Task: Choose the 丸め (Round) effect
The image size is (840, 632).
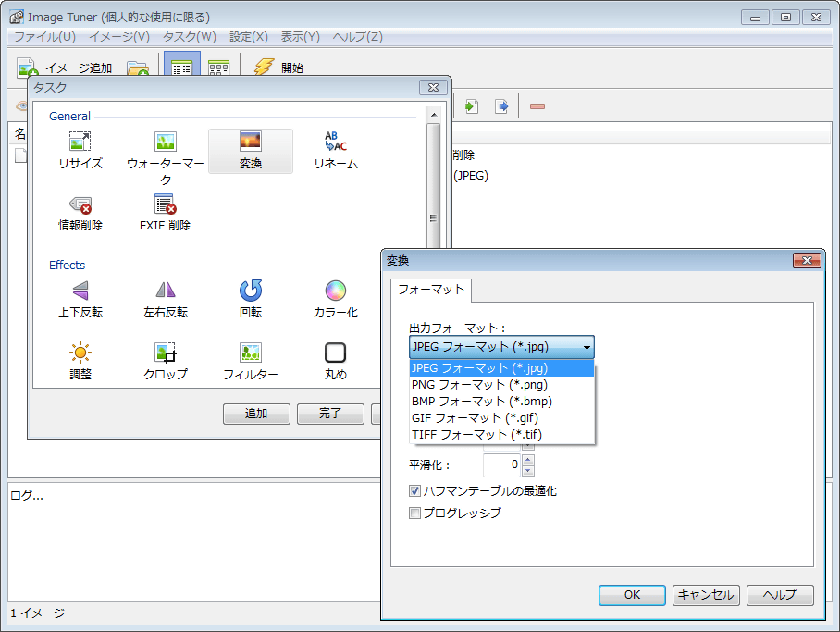Action: (x=336, y=362)
